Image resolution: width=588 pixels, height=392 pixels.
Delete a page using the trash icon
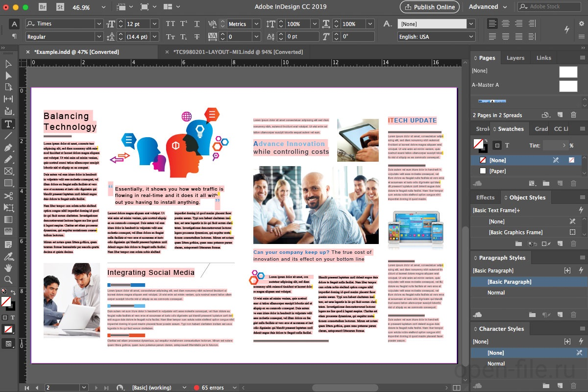(x=573, y=115)
